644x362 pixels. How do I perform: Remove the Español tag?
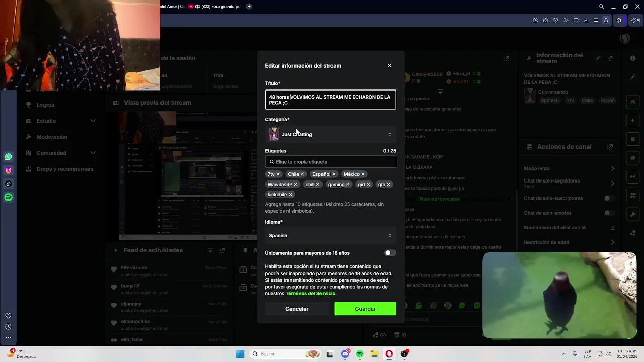pos(334,174)
